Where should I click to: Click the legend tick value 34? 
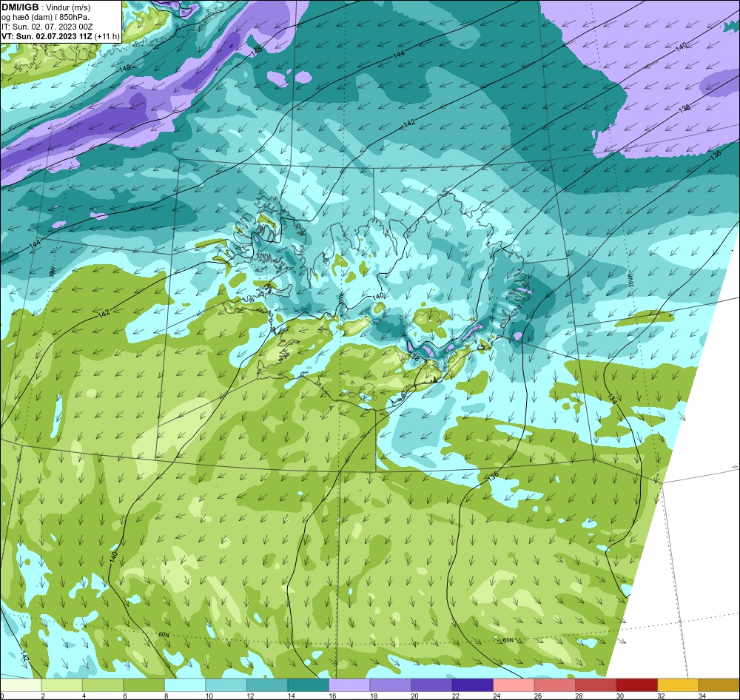[x=702, y=696]
